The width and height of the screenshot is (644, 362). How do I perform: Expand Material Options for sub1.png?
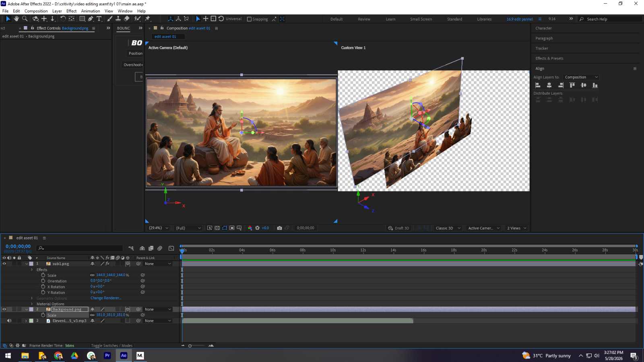[x=32, y=304]
